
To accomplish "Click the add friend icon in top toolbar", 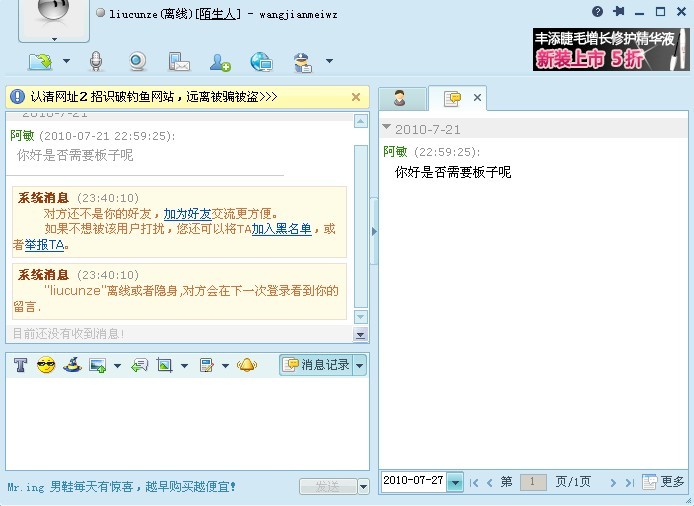I will (220, 62).
